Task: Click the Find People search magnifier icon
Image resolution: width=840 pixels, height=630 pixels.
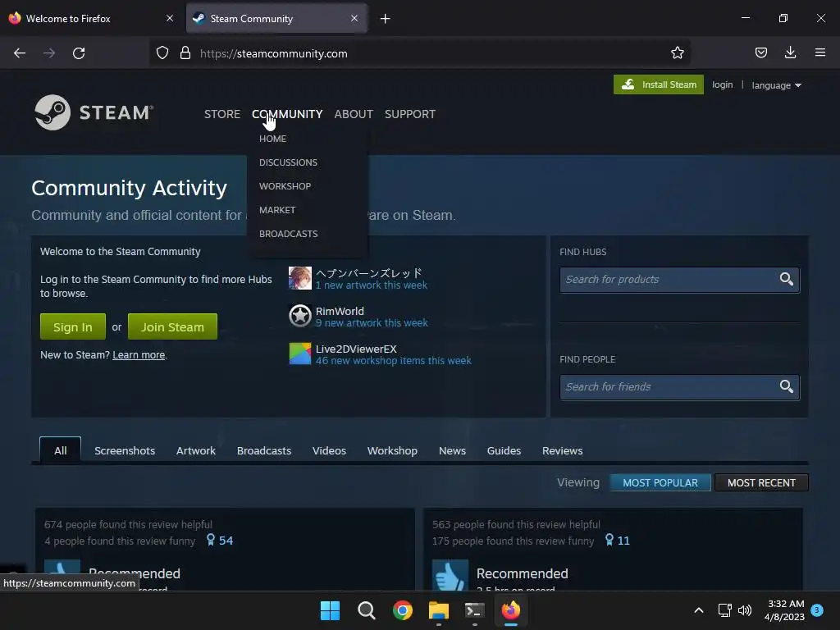Action: click(787, 386)
